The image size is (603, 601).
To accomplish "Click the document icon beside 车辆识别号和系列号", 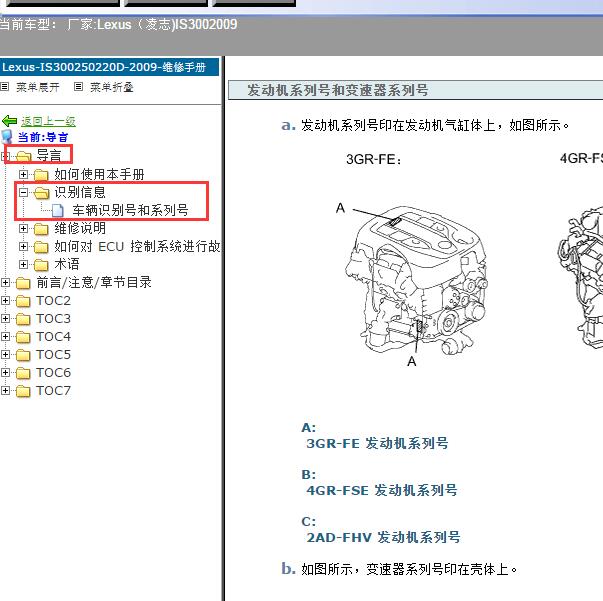I will click(x=58, y=210).
